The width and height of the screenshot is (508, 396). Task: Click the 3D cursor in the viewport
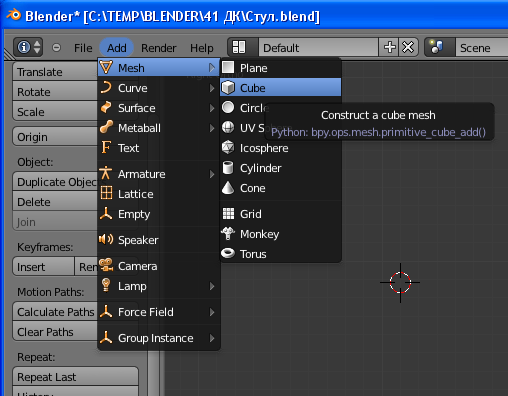[400, 282]
